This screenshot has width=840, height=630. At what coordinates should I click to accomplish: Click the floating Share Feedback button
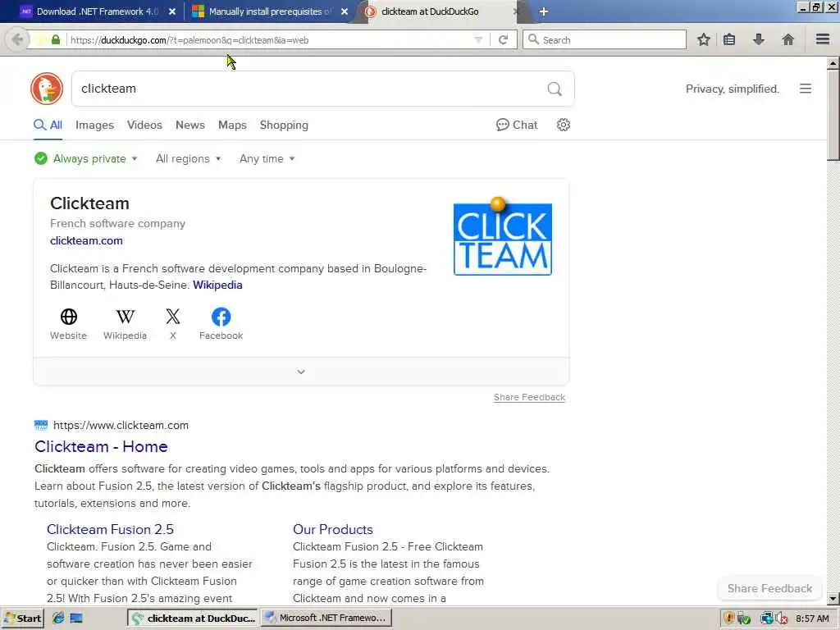click(769, 588)
